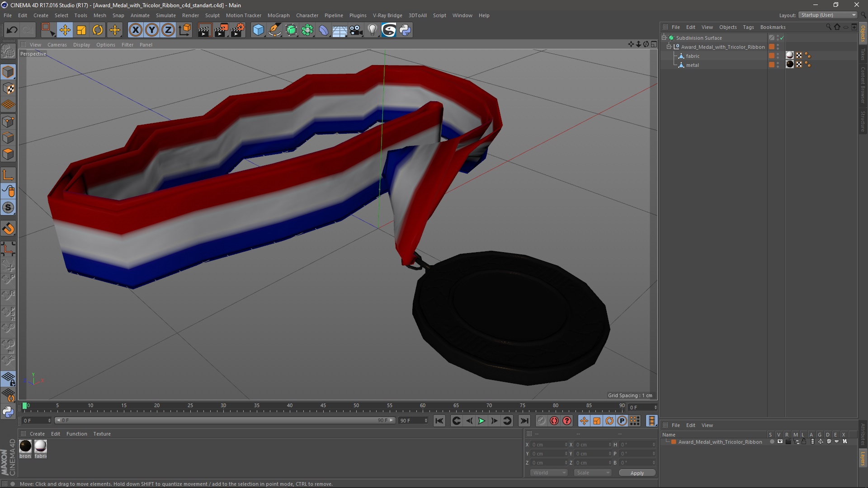868x488 pixels.
Task: Open viewport Display menu
Action: point(81,45)
